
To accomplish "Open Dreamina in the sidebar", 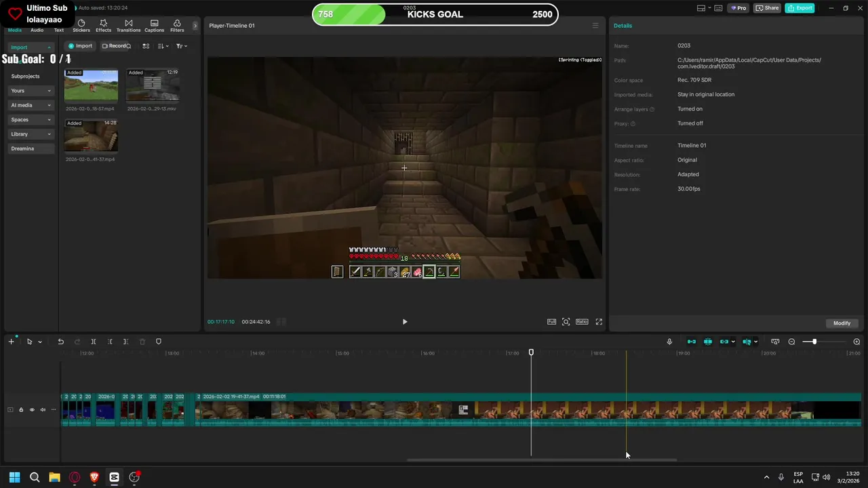I will tap(31, 148).
